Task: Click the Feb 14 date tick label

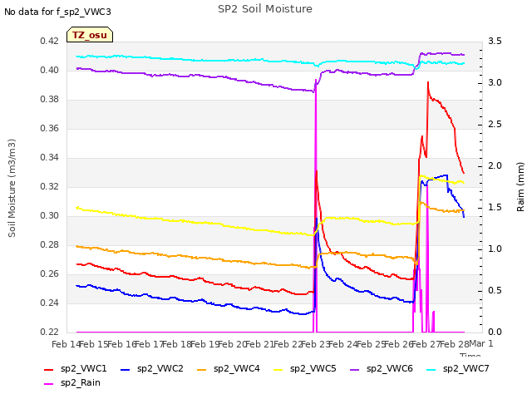Action: click(66, 344)
